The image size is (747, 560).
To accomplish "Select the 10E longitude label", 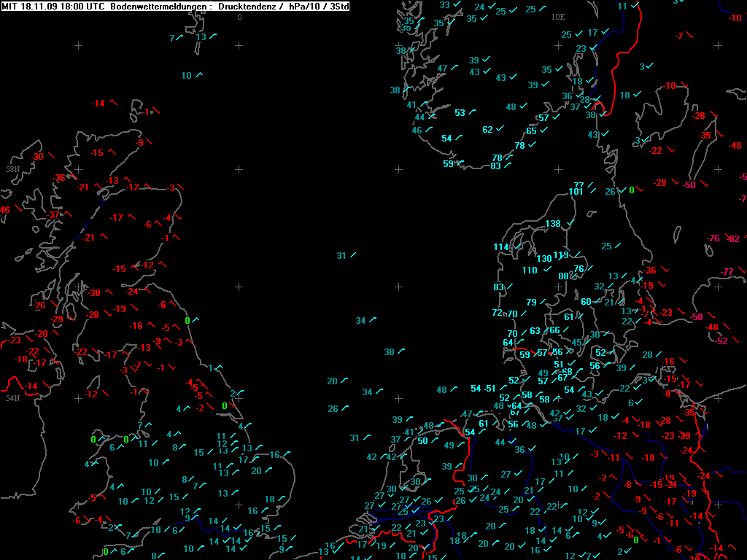I will click(558, 17).
